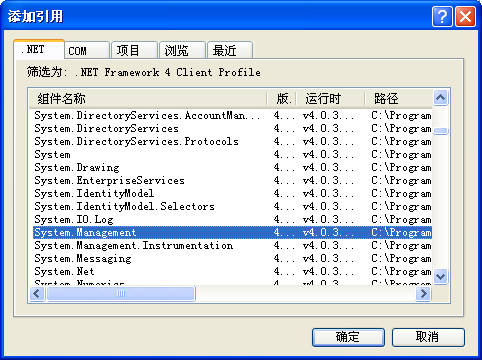Select System.Net component
The height and width of the screenshot is (360, 482).
click(232, 271)
